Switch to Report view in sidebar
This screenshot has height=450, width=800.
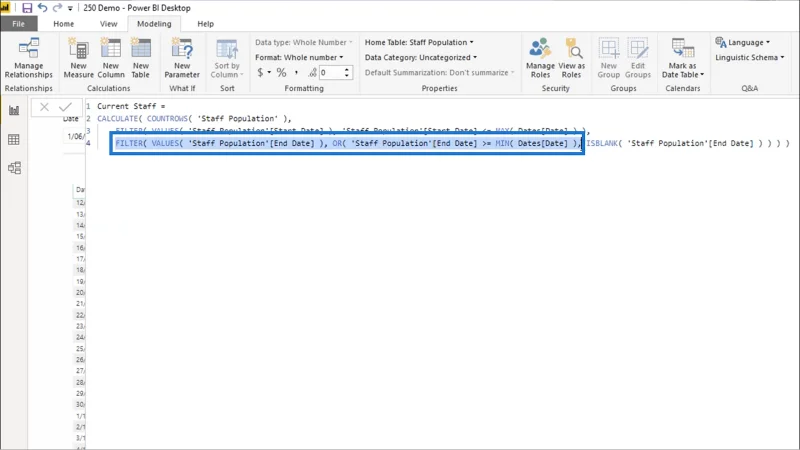pos(14,110)
